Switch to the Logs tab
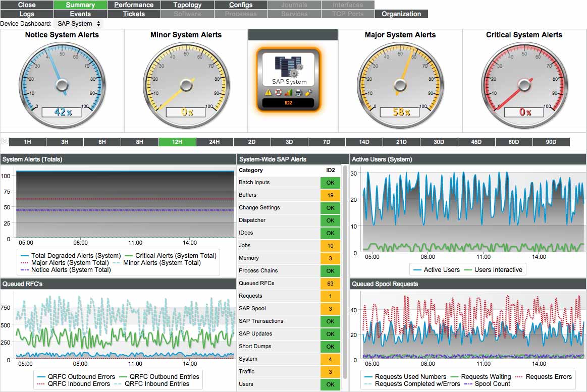The width and height of the screenshot is (587, 392). [27, 14]
